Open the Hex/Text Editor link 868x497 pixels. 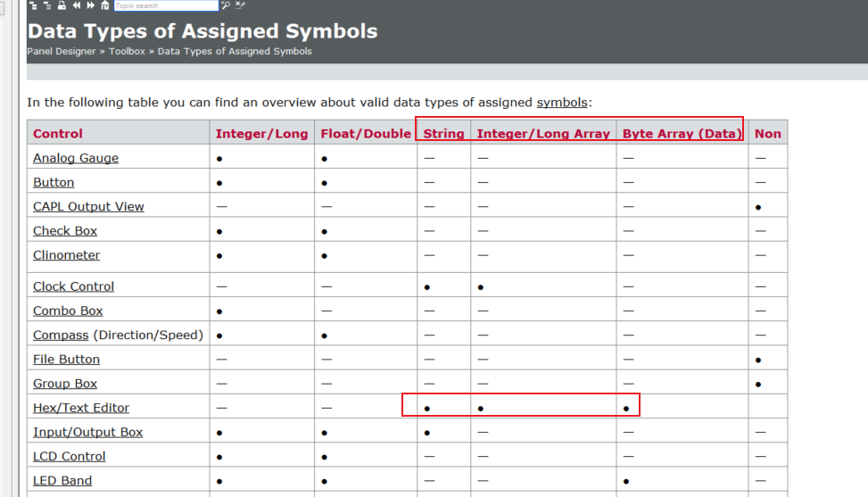tap(81, 408)
